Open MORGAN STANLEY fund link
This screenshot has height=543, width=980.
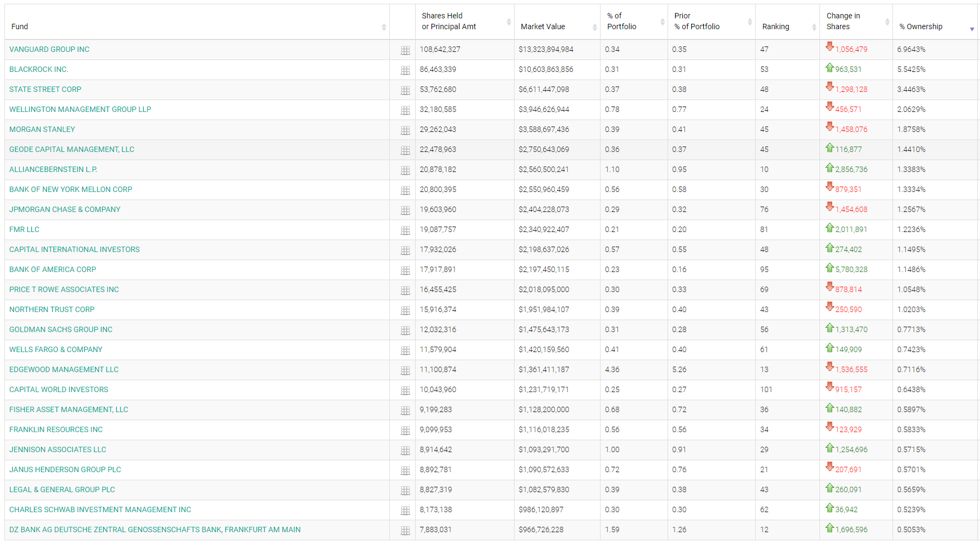[x=42, y=129]
